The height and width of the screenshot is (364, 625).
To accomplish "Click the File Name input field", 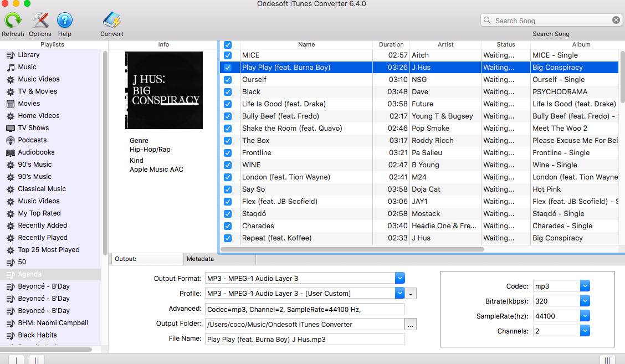I will coord(305,339).
